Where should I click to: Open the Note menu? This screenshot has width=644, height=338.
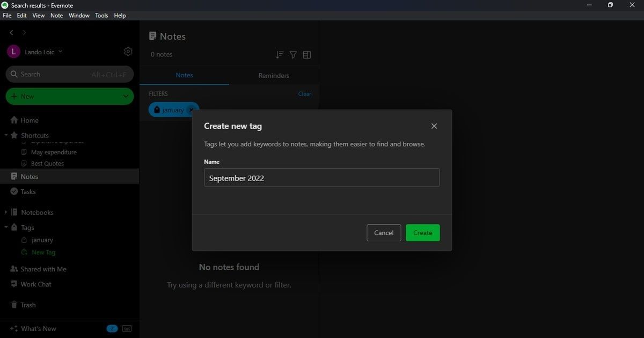coord(56,16)
